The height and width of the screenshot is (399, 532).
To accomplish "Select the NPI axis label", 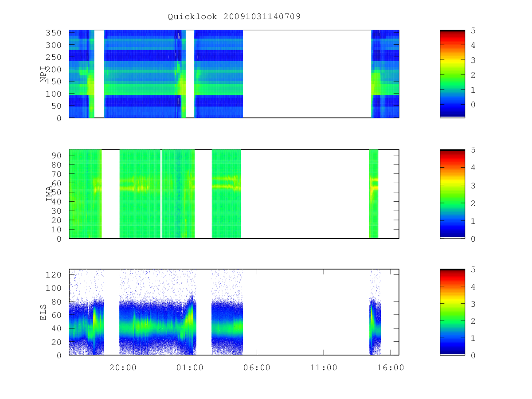I will coord(43,74).
